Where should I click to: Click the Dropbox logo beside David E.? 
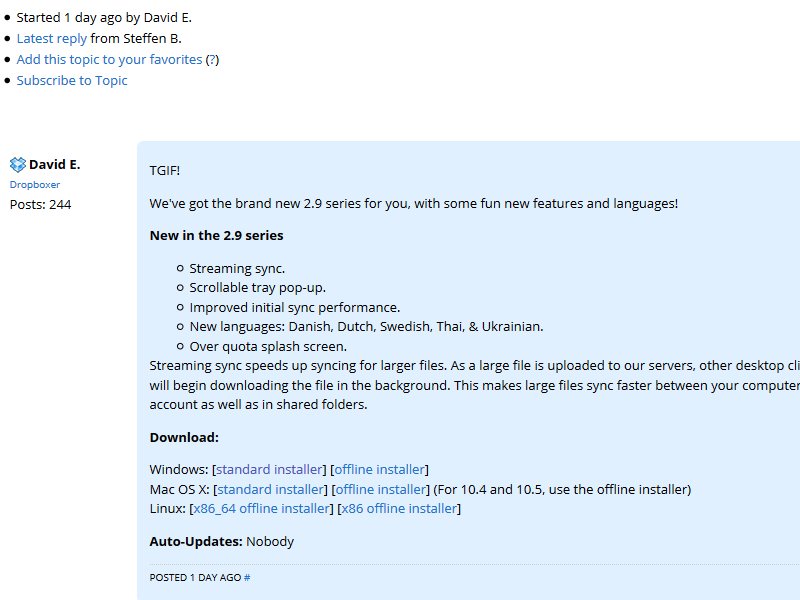pyautogui.click(x=18, y=165)
